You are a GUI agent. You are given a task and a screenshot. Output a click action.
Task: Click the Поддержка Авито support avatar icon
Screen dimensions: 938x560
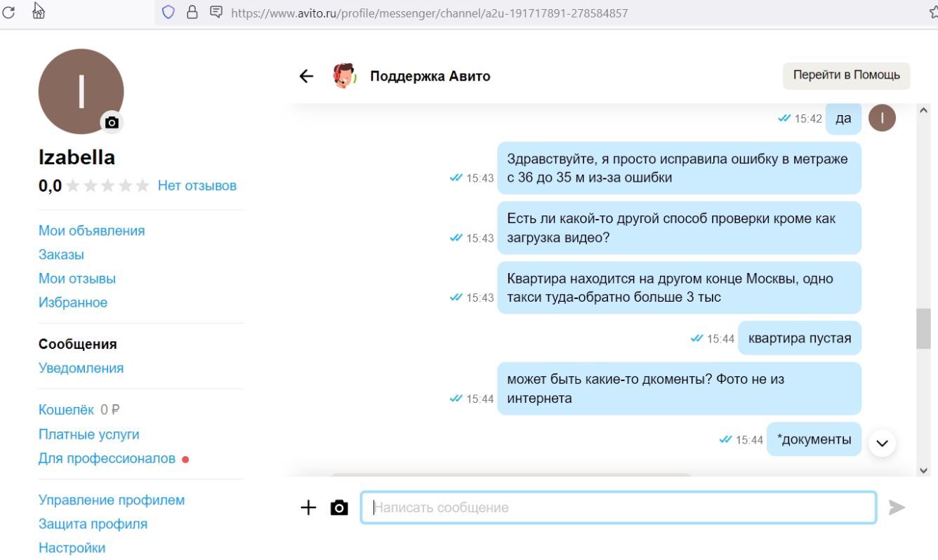pos(344,76)
